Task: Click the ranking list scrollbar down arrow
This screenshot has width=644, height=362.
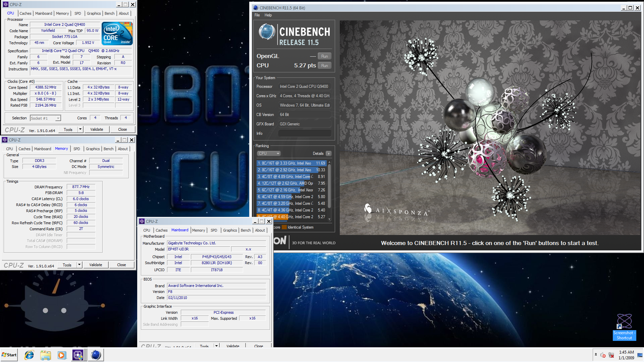Action: click(x=329, y=219)
